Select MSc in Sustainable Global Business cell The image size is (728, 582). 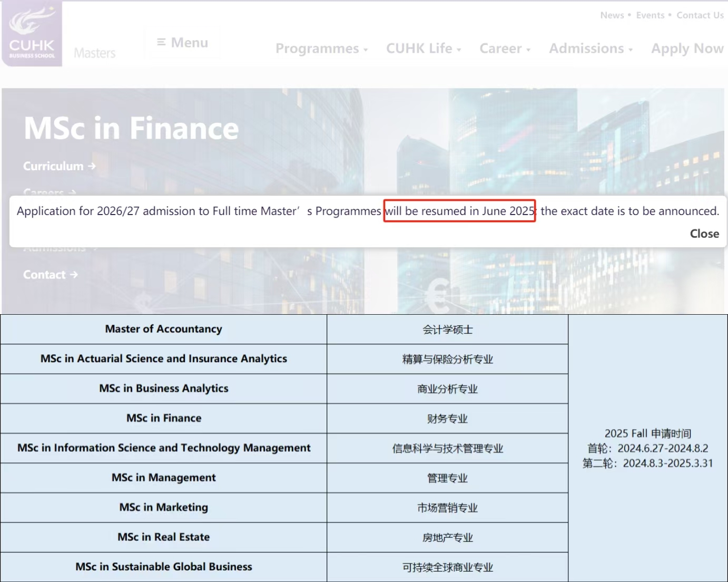point(163,567)
